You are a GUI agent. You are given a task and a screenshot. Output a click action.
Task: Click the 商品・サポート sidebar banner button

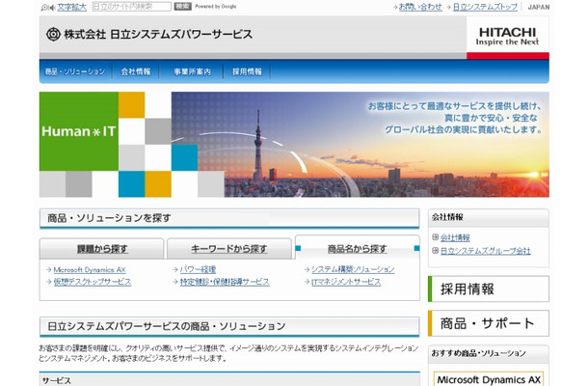pyautogui.click(x=489, y=323)
